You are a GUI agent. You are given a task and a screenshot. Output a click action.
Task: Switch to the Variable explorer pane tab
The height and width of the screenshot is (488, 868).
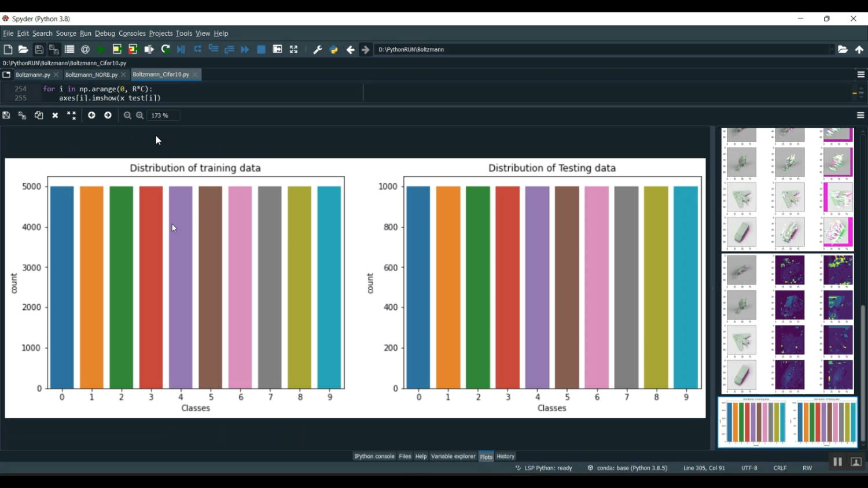(x=453, y=456)
